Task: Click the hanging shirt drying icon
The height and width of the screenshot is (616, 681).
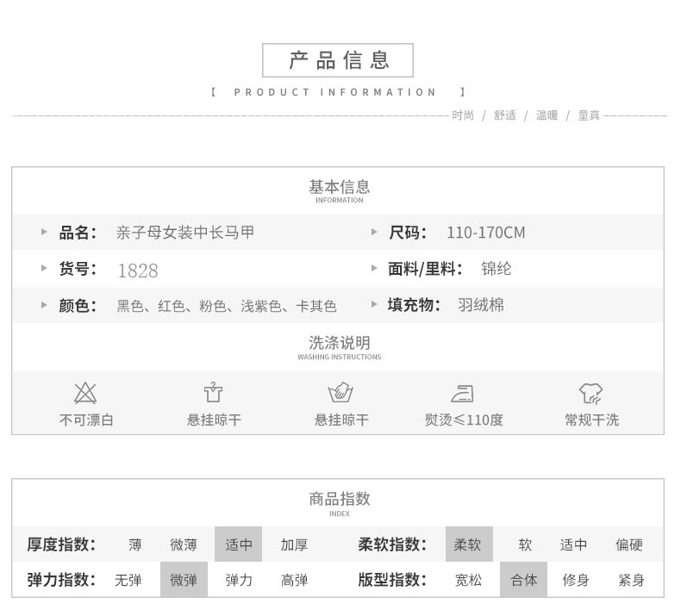Action: coord(213,393)
